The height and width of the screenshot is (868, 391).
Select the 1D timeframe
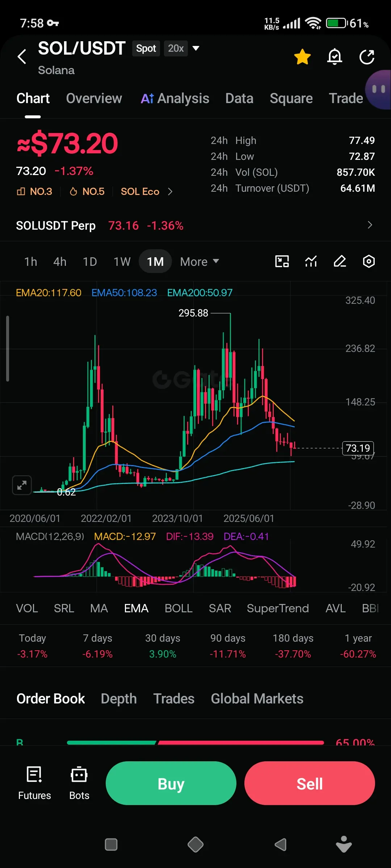point(90,261)
